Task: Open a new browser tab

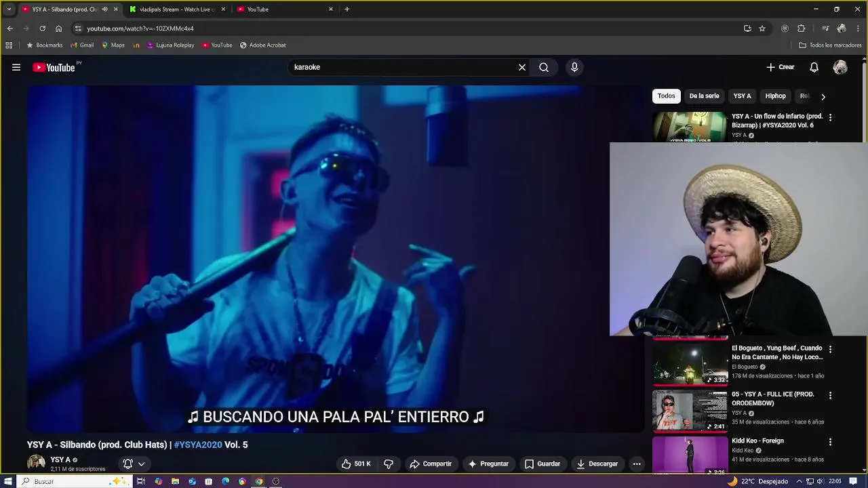Action: 347,9
